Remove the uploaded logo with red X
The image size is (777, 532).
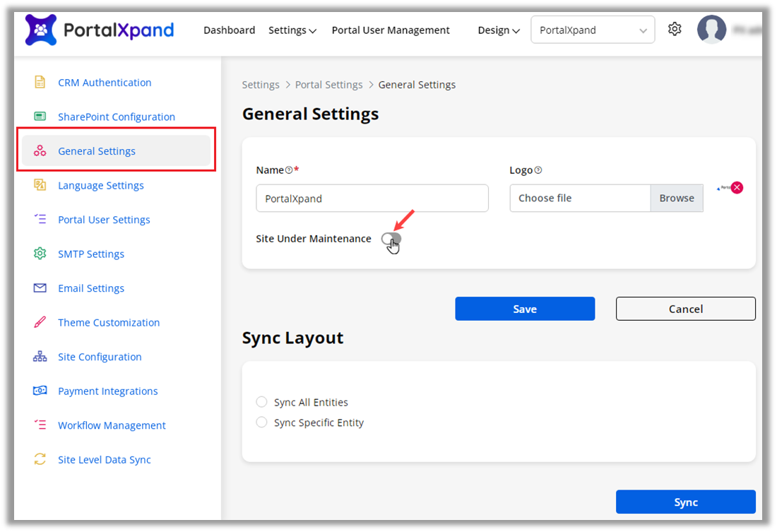(737, 187)
